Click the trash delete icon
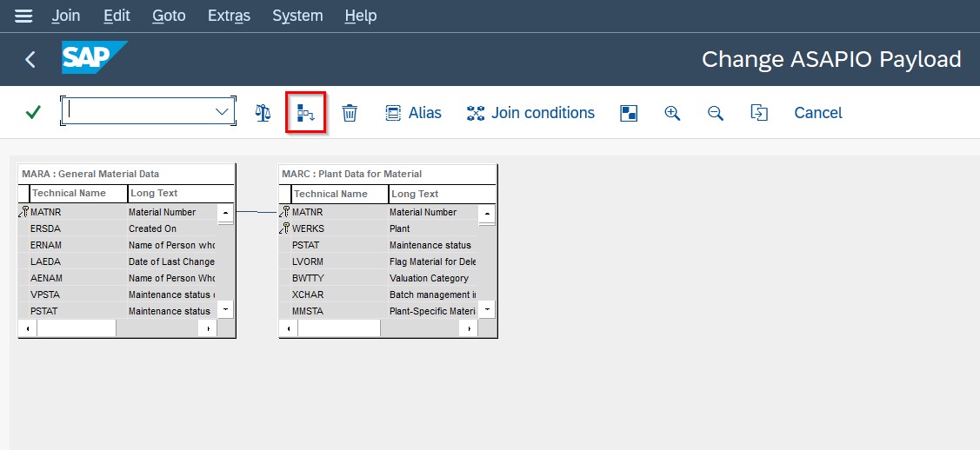 [350, 113]
